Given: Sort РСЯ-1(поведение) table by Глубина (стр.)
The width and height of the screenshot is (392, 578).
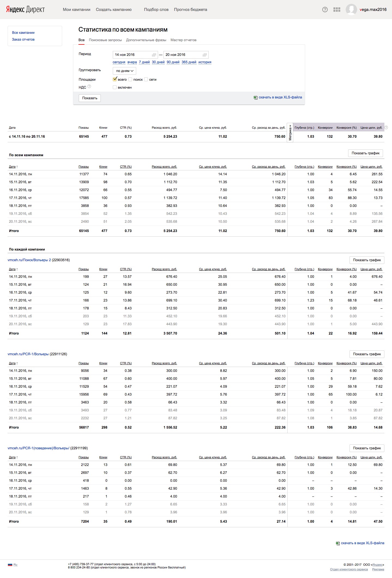Looking at the screenshot, I should click(304, 457).
